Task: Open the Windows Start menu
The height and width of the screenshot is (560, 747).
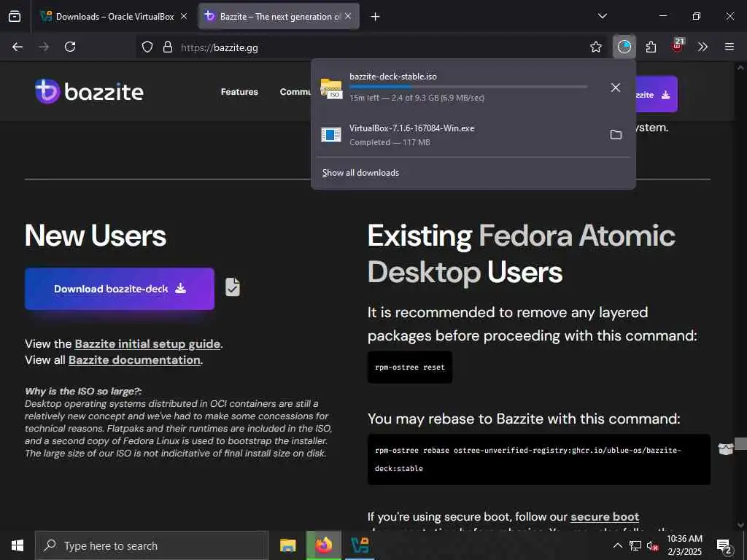Action: [18, 545]
